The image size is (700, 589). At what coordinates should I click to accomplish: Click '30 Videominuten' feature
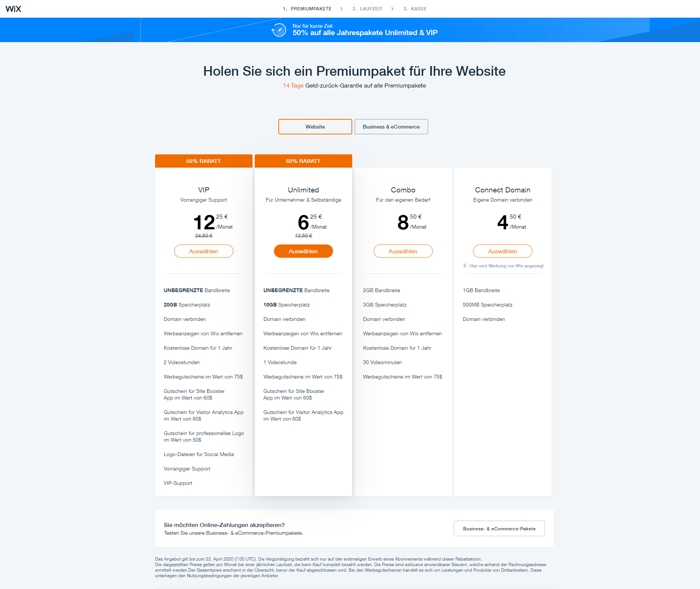pyautogui.click(x=382, y=362)
